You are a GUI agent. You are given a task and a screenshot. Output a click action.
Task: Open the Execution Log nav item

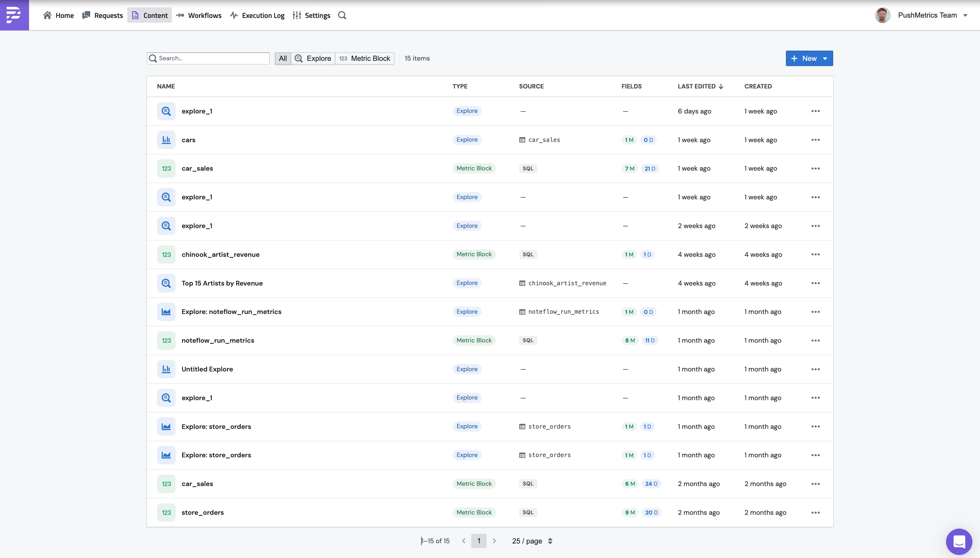click(x=257, y=15)
